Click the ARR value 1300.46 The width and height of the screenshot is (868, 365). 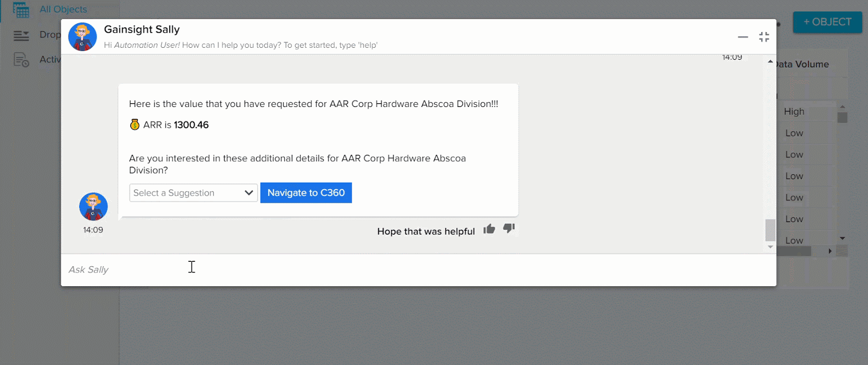191,125
